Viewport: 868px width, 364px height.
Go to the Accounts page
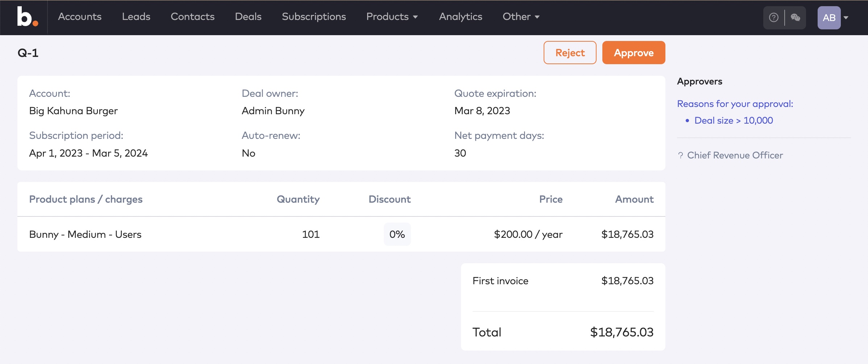pos(80,17)
